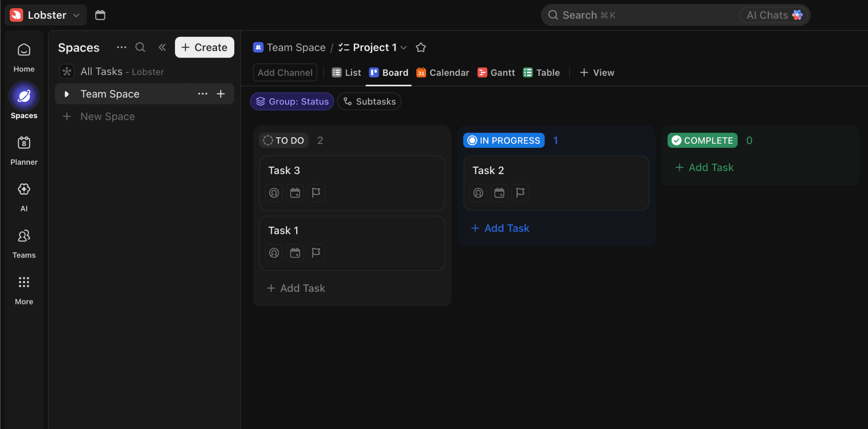This screenshot has width=868, height=429.
Task: Open the Group: Status grouping dropdown
Action: pyautogui.click(x=292, y=102)
